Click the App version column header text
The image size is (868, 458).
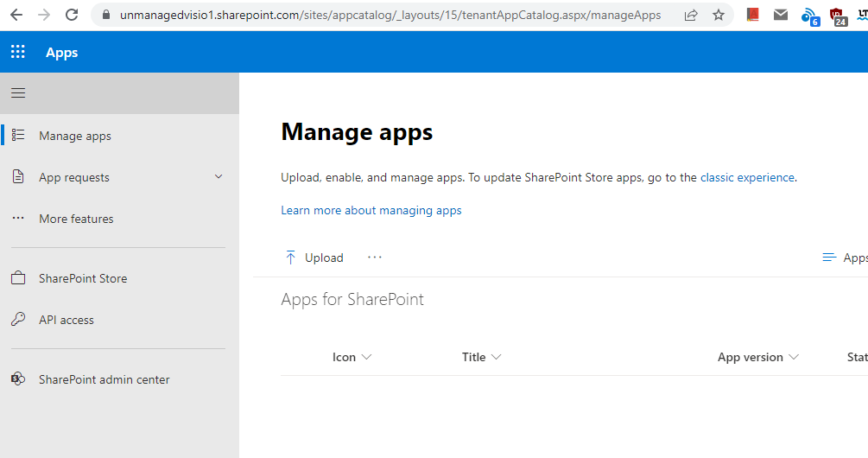tap(750, 357)
